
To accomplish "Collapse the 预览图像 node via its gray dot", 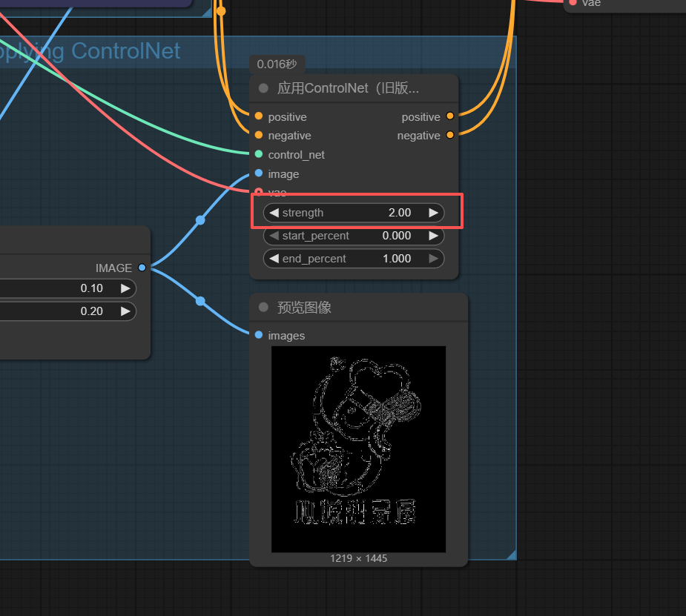I will coord(263,307).
